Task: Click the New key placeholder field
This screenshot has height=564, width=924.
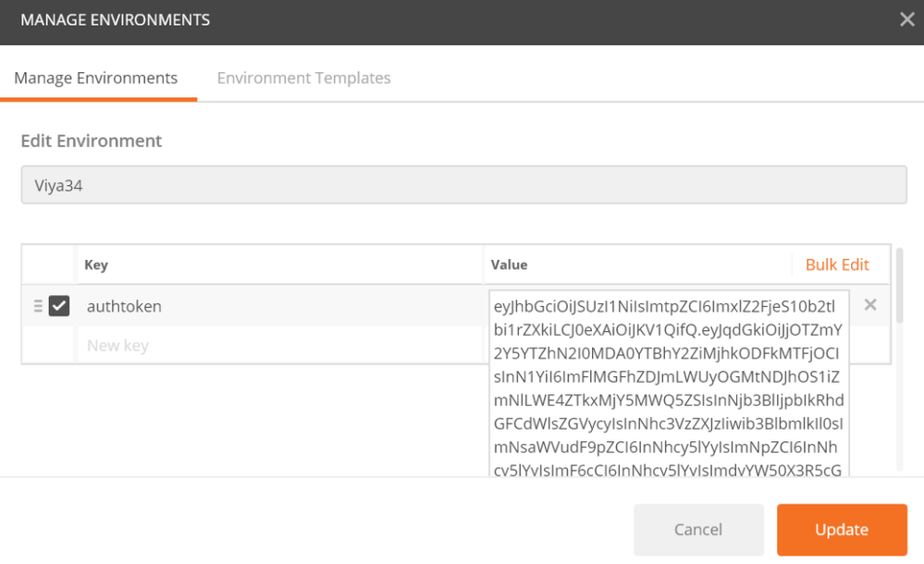Action: click(277, 346)
